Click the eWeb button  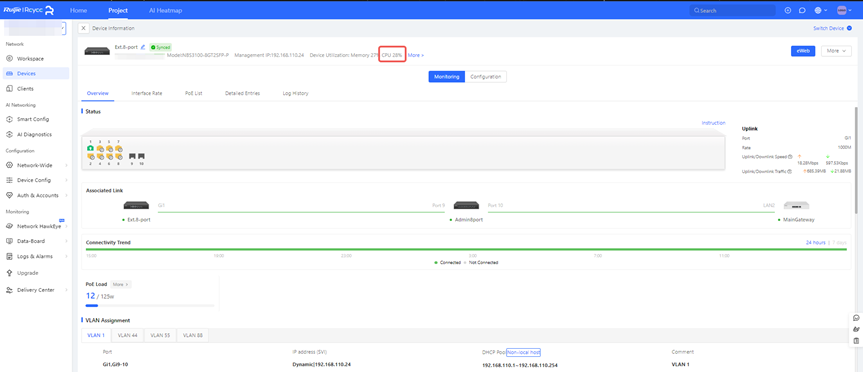(803, 51)
